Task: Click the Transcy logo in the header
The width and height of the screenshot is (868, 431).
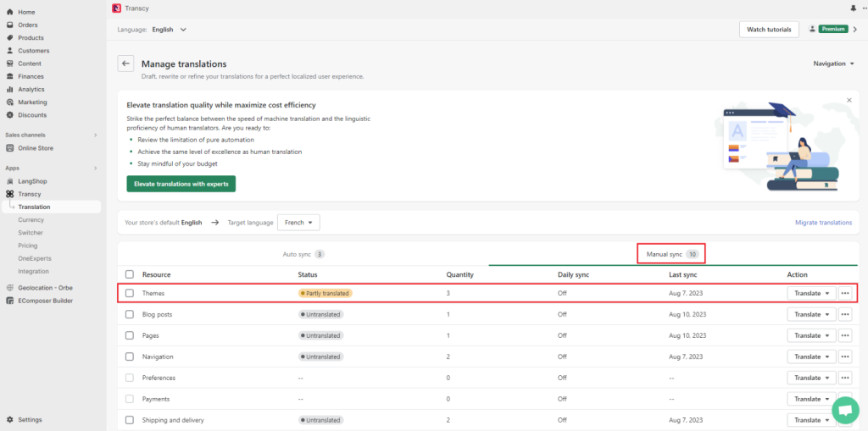Action: coord(116,8)
